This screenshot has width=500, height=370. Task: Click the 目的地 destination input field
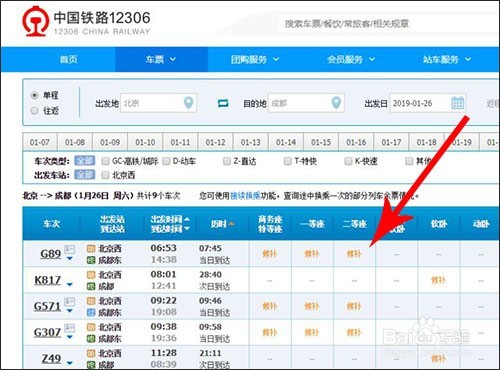(306, 103)
